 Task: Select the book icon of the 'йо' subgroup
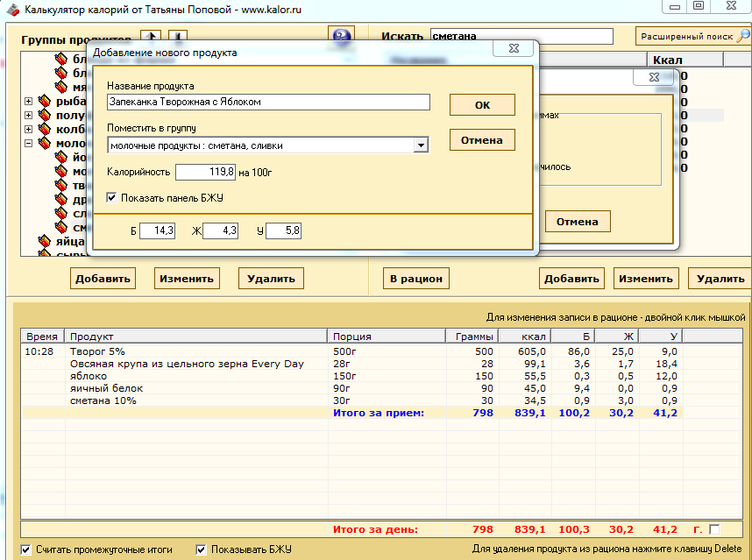tap(60, 157)
